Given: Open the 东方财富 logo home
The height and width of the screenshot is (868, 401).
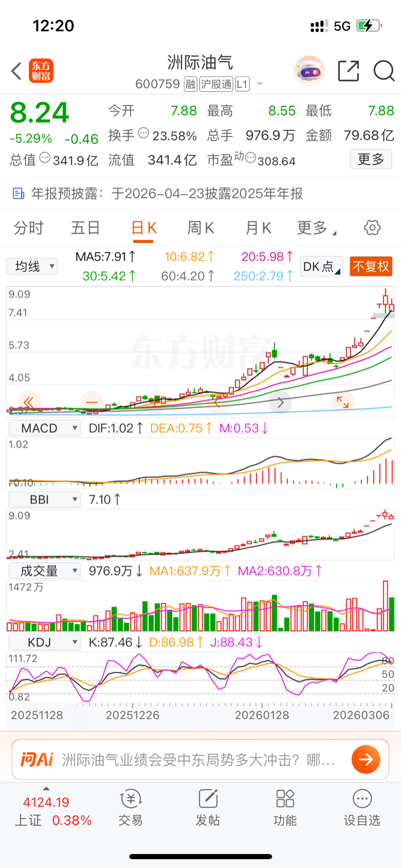Looking at the screenshot, I should 41,71.
